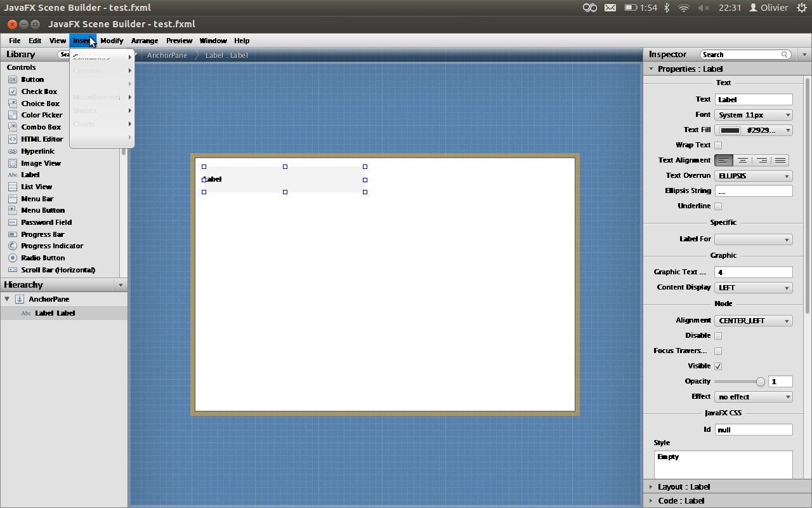
Task: Click the Inspector Search field
Action: pyautogui.click(x=747, y=55)
